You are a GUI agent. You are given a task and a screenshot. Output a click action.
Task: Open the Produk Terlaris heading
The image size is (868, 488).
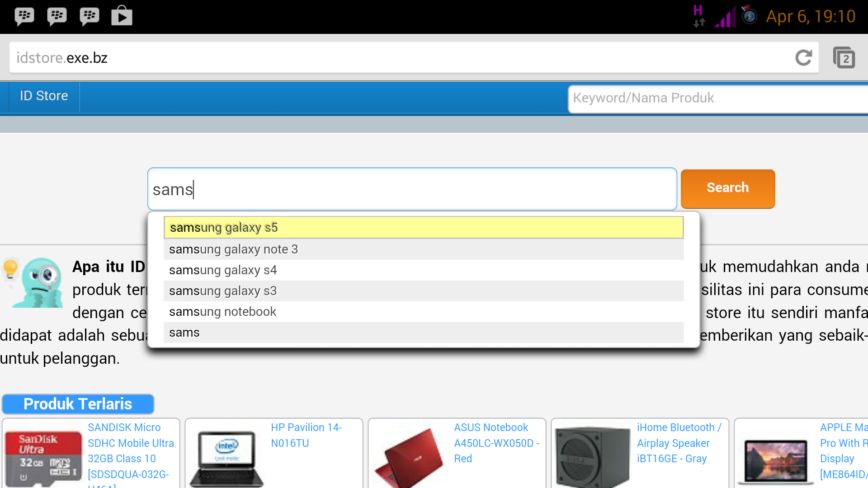pyautogui.click(x=78, y=404)
